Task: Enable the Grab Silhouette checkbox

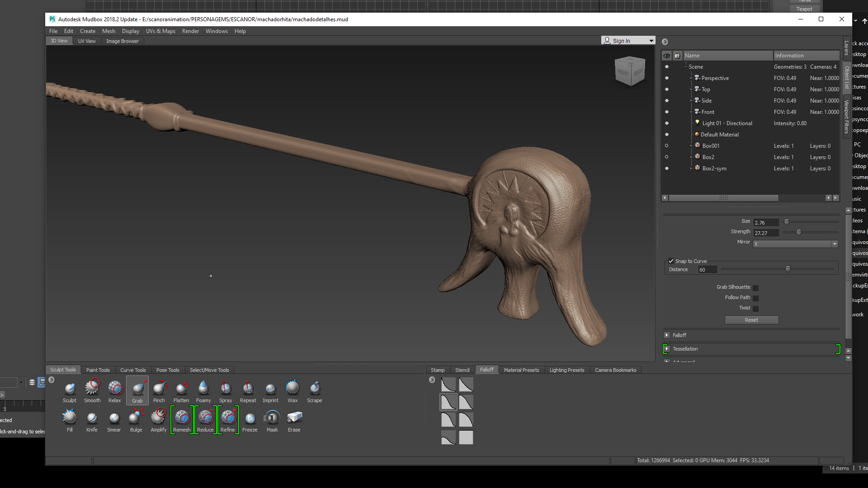Action: click(755, 288)
